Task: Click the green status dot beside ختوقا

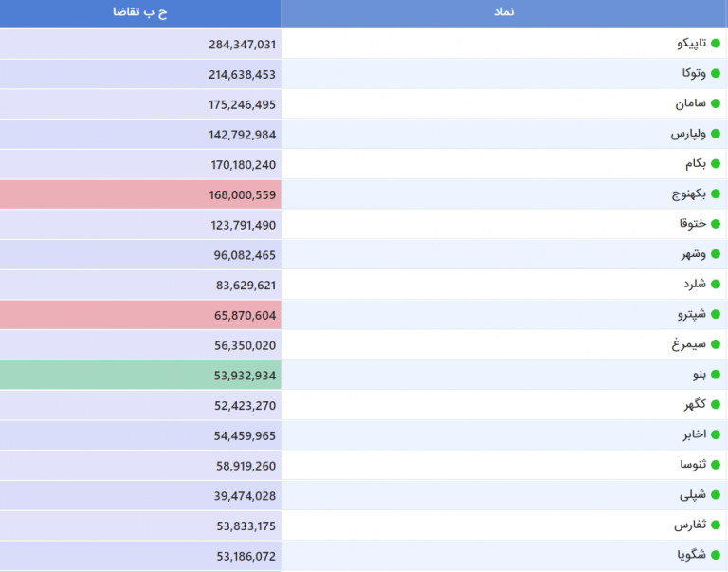Action: click(716, 225)
